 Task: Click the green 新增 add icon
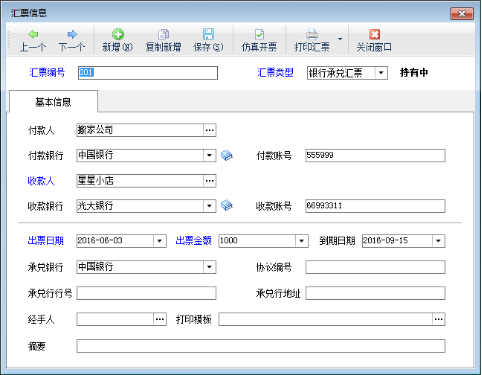[x=118, y=34]
